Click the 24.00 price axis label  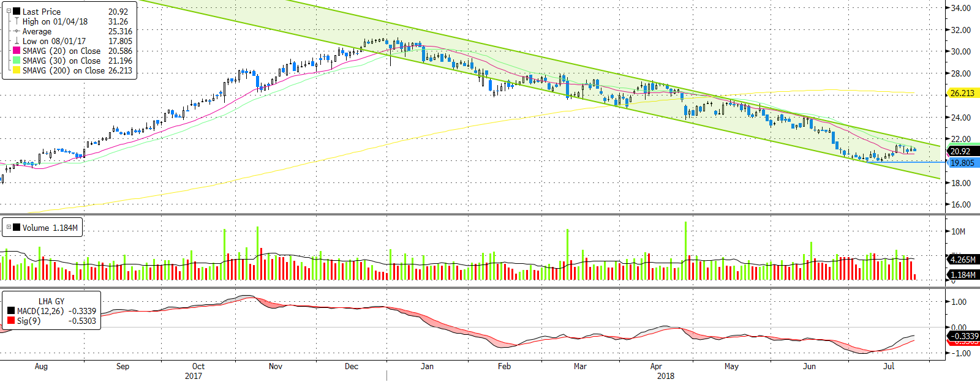[960, 118]
